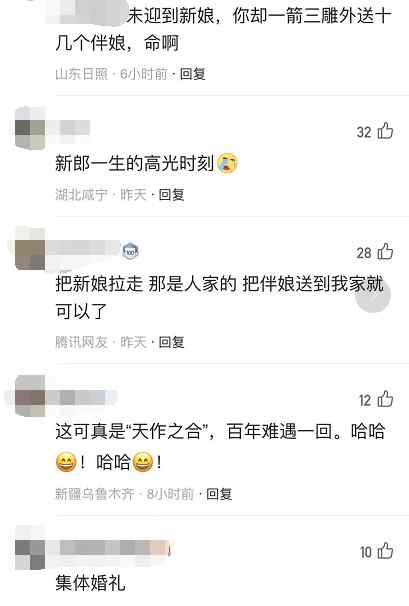Like the 集体婚礼 comment
The image size is (409, 606).
(x=385, y=551)
